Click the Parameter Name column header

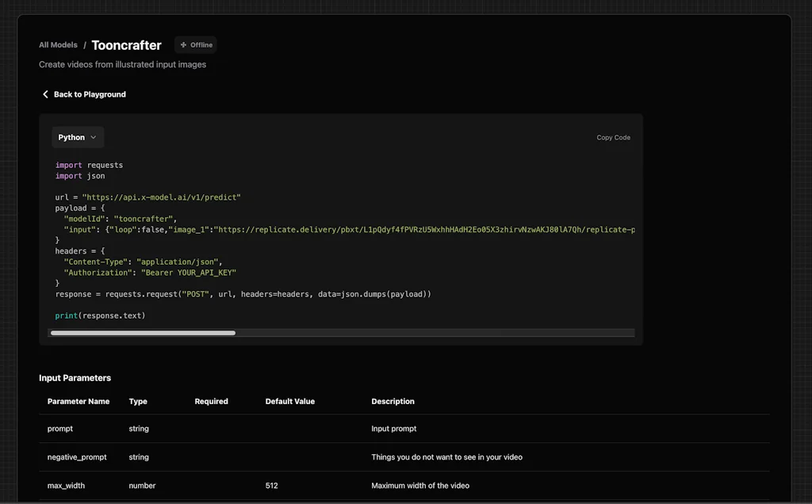[x=78, y=401]
